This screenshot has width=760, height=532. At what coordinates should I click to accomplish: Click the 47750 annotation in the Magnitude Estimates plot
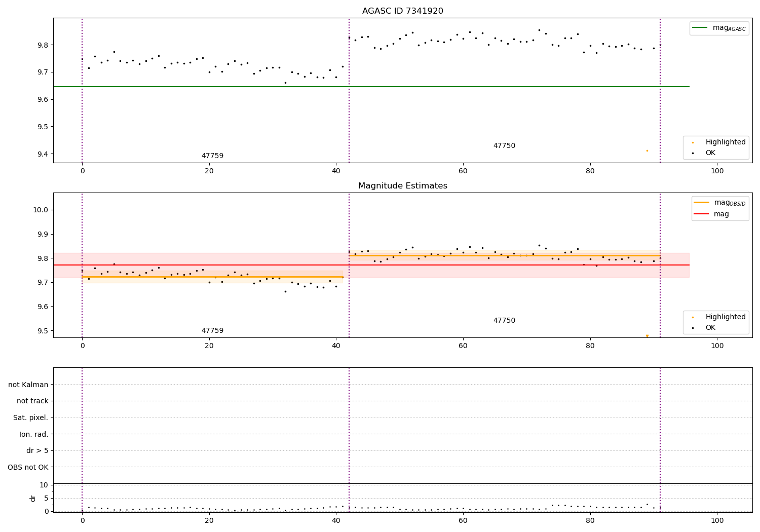tap(504, 321)
